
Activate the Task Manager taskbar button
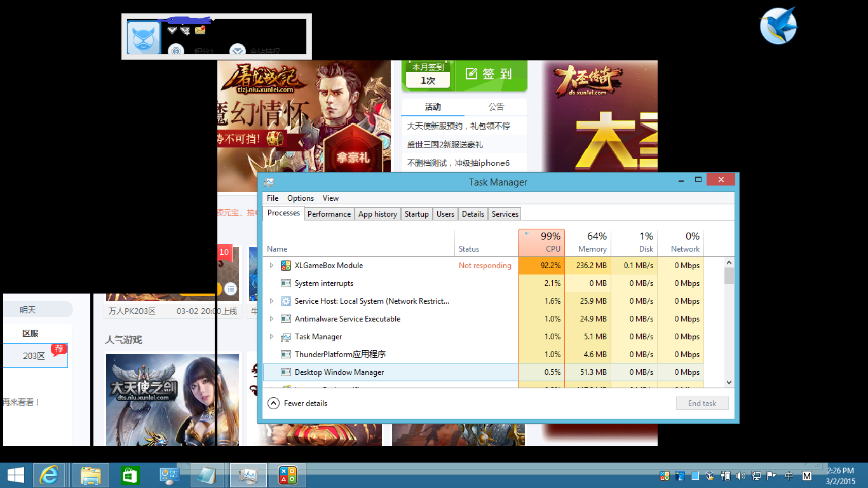pyautogui.click(x=248, y=475)
